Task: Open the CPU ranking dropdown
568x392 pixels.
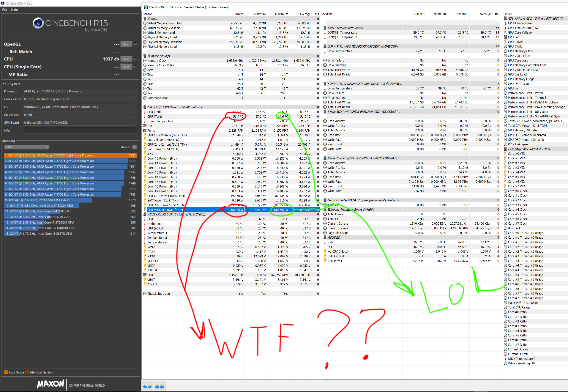Action: coord(27,147)
